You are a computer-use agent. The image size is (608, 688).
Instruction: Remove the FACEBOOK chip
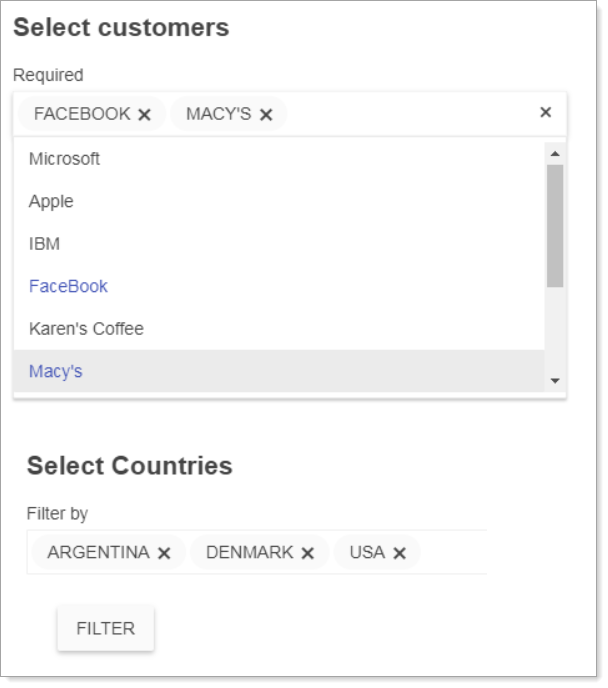coord(144,115)
